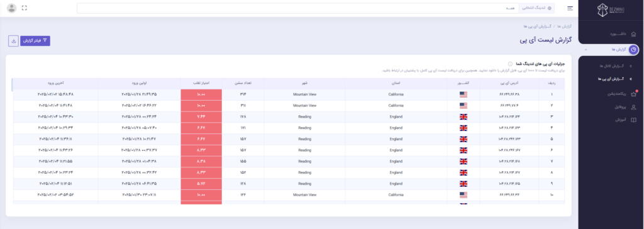Click the Mountain View cell in row 10

click(305, 195)
